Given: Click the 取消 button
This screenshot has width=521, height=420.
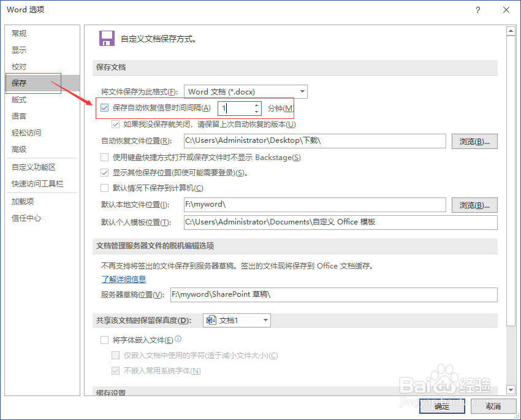Looking at the screenshot, I should pos(493,406).
